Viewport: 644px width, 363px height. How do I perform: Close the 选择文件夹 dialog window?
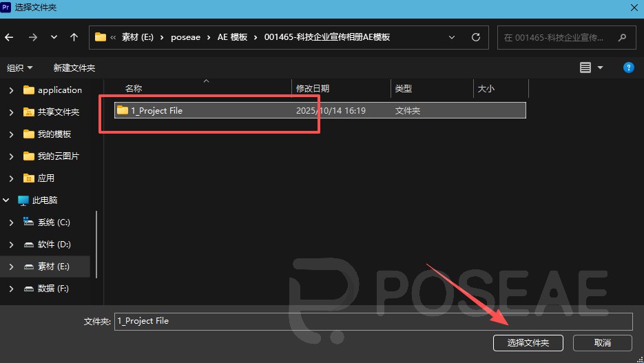click(x=634, y=8)
